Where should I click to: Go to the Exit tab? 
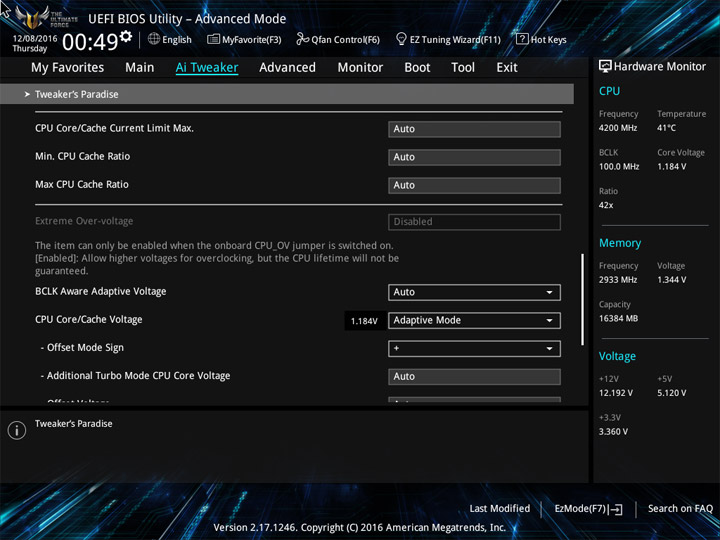507,68
